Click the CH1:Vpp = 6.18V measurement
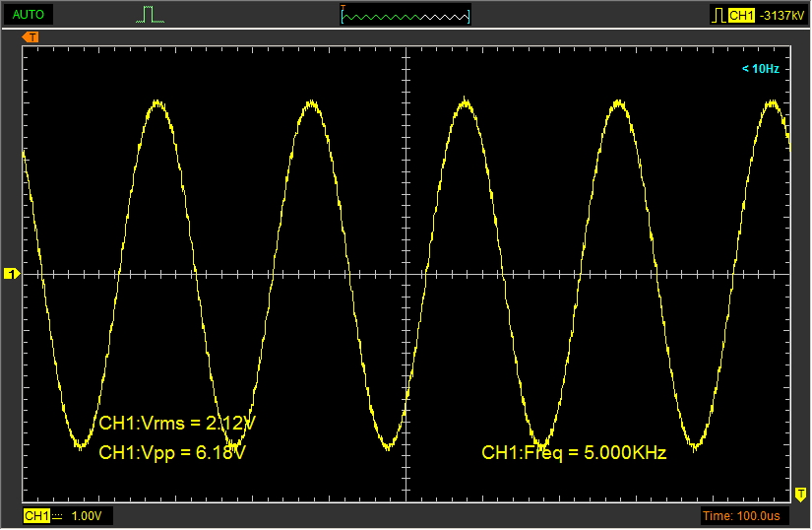812x530 pixels. 172,452
